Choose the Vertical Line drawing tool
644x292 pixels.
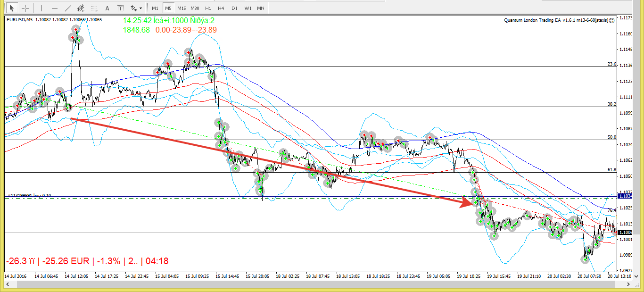point(41,8)
